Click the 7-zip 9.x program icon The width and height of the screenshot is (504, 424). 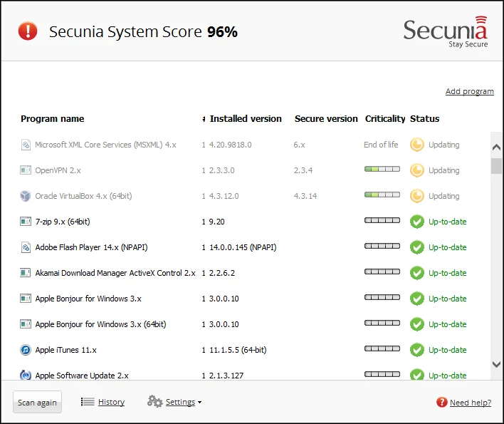pyautogui.click(x=26, y=222)
